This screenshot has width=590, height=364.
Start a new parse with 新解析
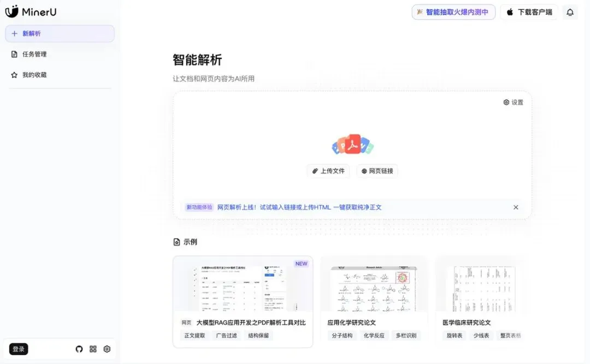tap(60, 33)
